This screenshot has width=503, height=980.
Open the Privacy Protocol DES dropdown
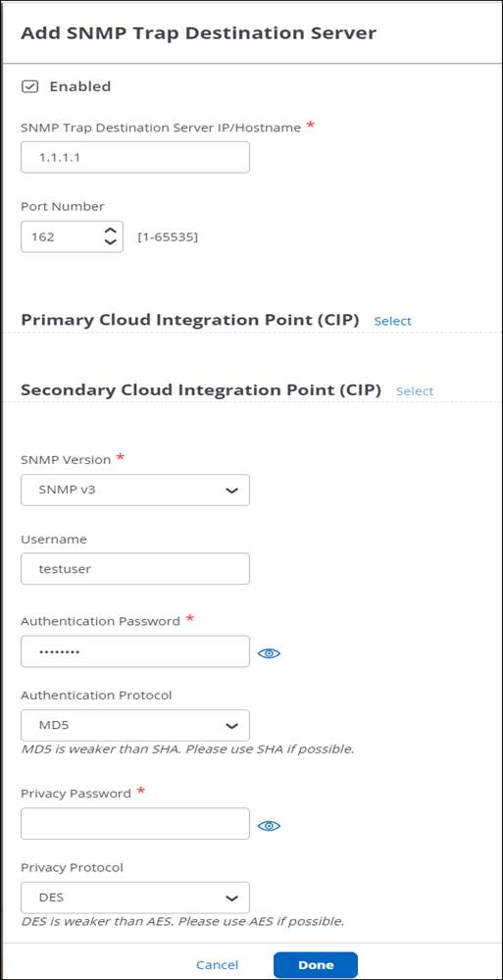coord(135,898)
